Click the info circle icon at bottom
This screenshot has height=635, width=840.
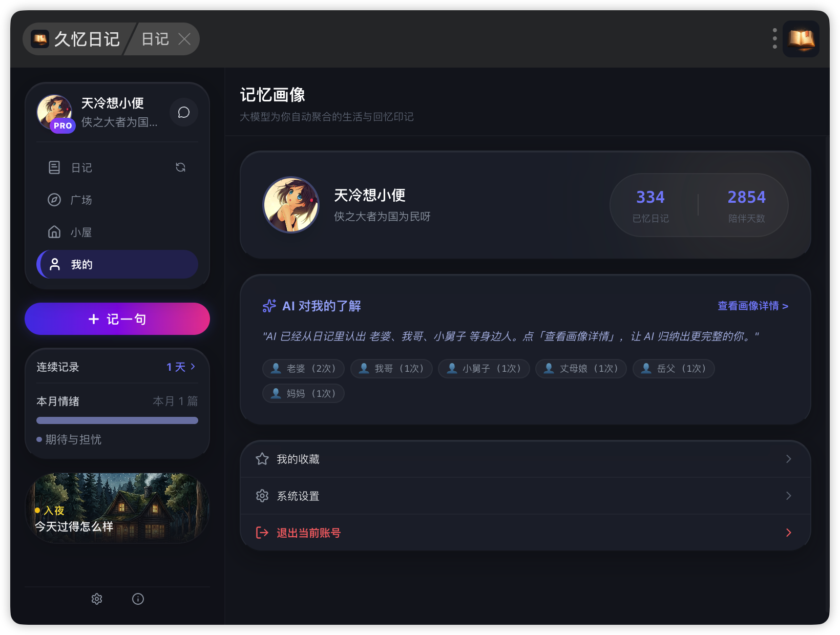click(138, 599)
